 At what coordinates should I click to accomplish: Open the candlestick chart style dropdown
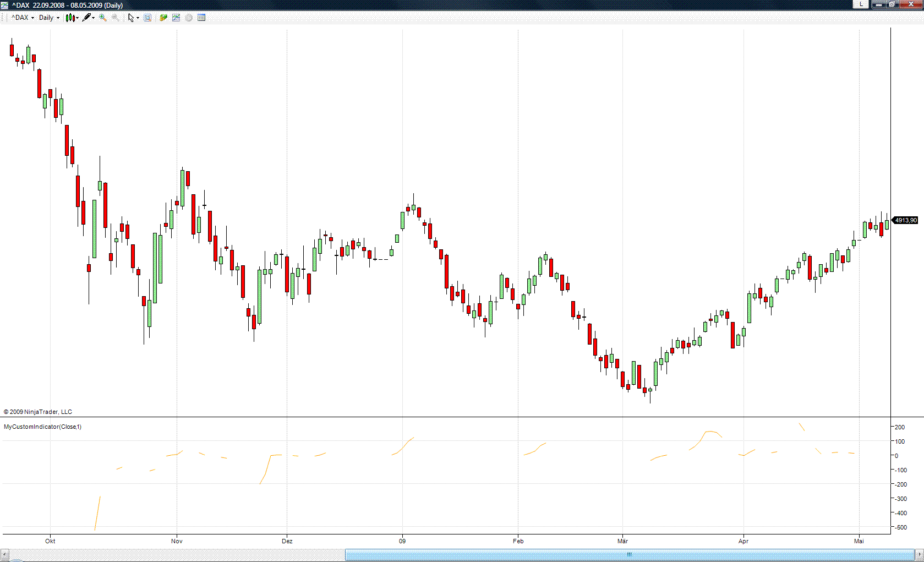tap(72, 18)
